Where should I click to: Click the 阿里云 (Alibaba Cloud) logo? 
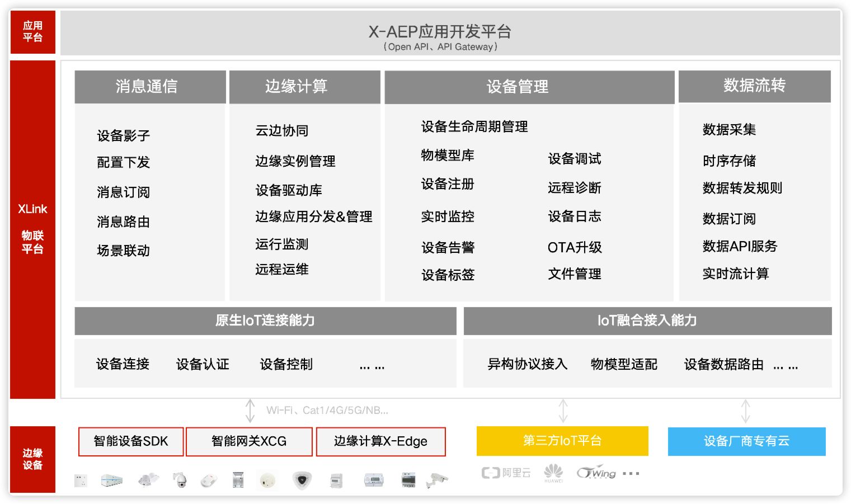coord(505,473)
